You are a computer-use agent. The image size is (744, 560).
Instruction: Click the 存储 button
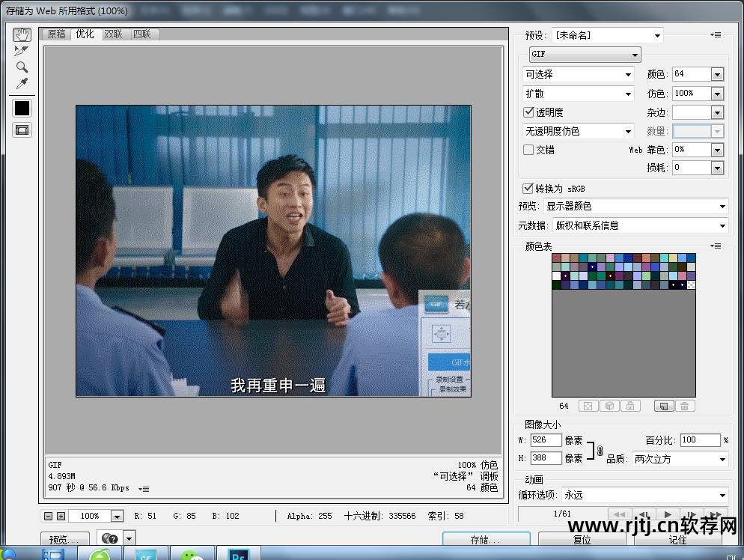click(486, 539)
